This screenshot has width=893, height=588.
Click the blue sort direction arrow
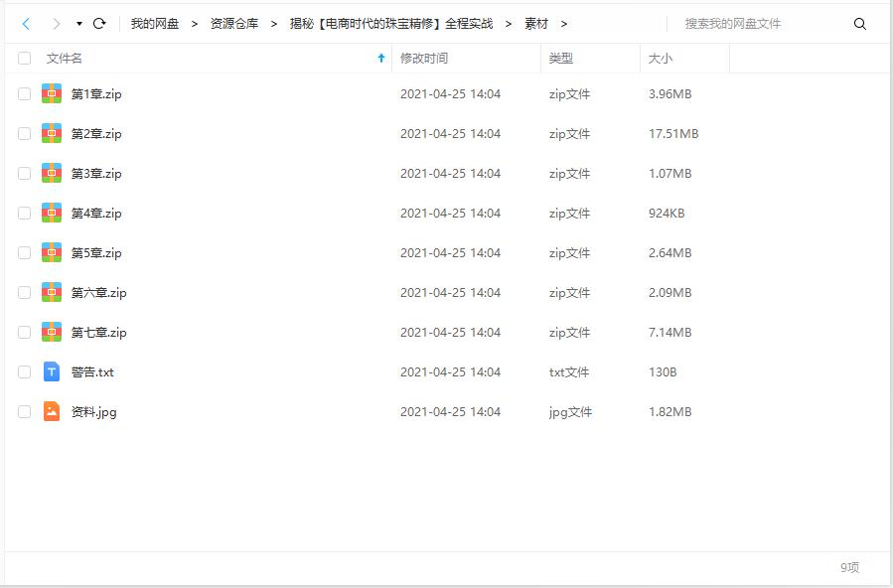coord(381,58)
